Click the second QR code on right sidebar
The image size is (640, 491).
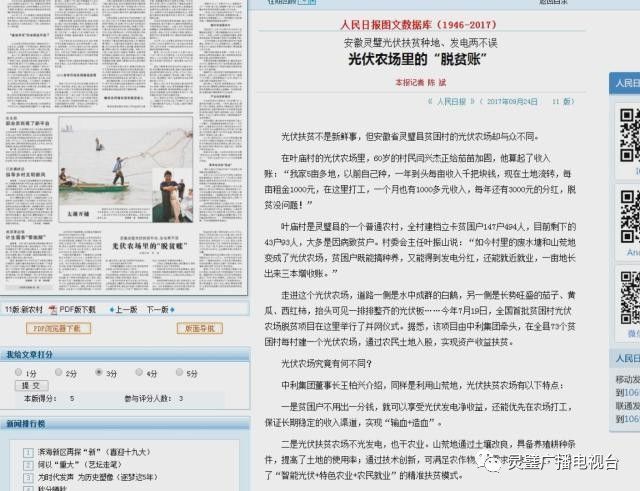click(630, 217)
